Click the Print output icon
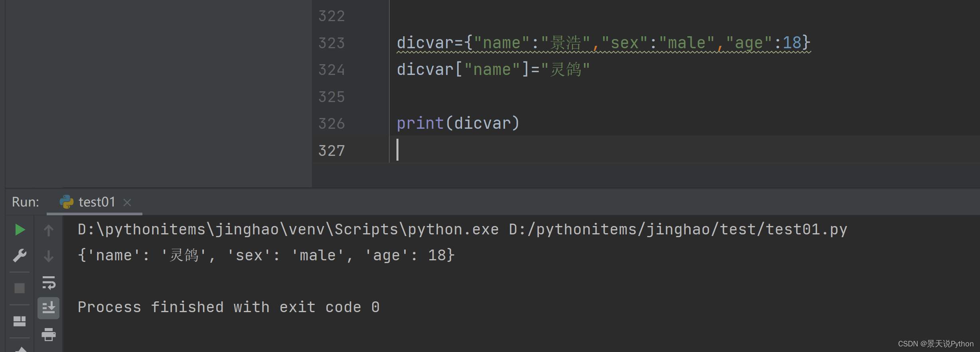Image resolution: width=980 pixels, height=352 pixels. click(49, 334)
